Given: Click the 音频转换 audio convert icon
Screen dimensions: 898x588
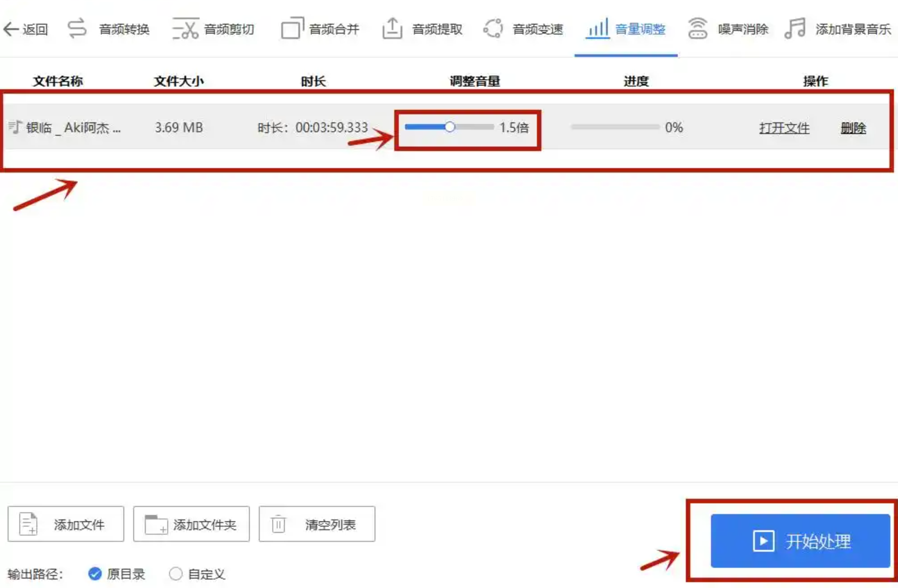Looking at the screenshot, I should click(x=77, y=28).
